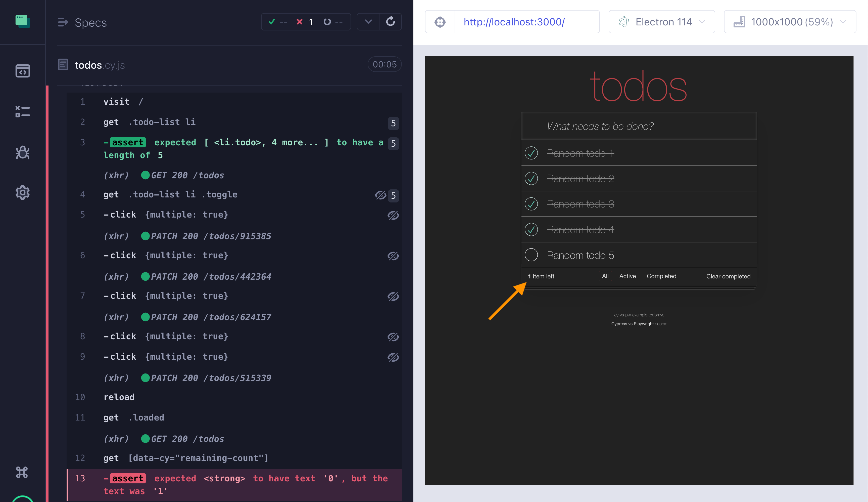Open Settings gear in sidebar
Screen dimensions: 868x502
click(x=22, y=192)
